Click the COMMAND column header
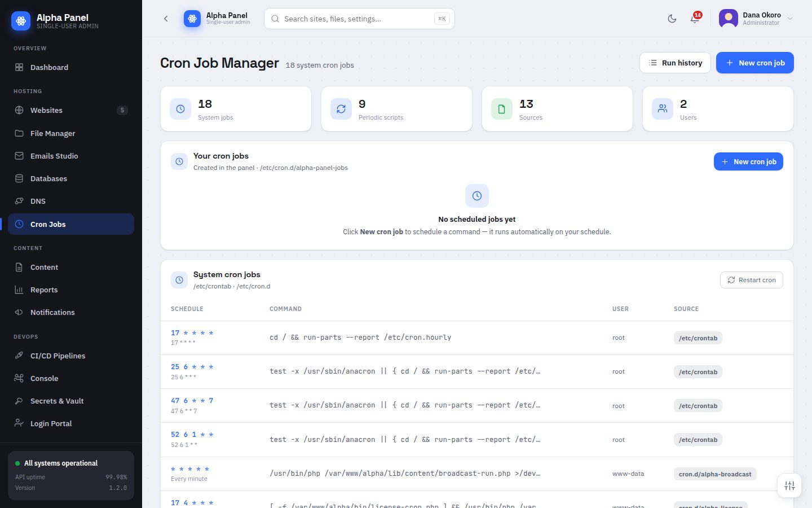 click(x=285, y=309)
